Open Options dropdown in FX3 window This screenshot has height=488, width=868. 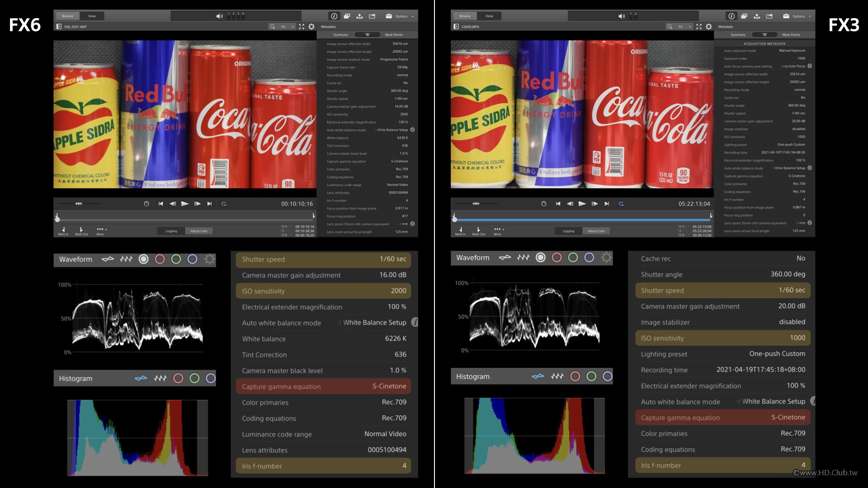tap(797, 16)
